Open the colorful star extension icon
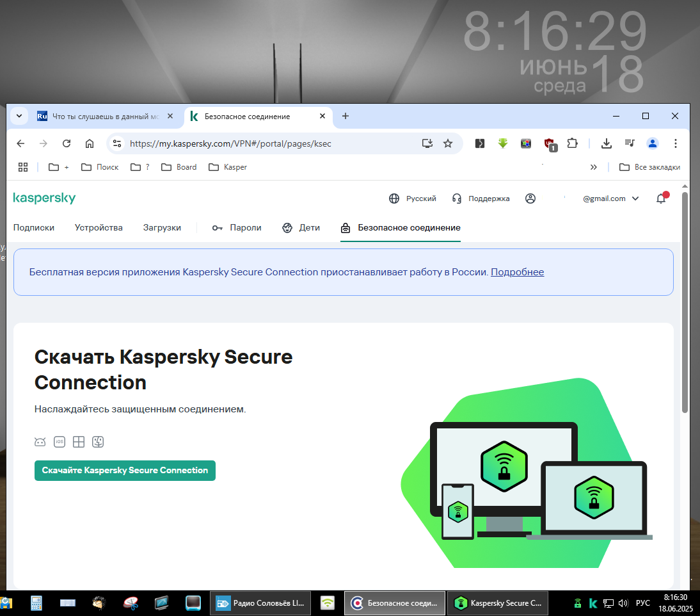 (526, 143)
